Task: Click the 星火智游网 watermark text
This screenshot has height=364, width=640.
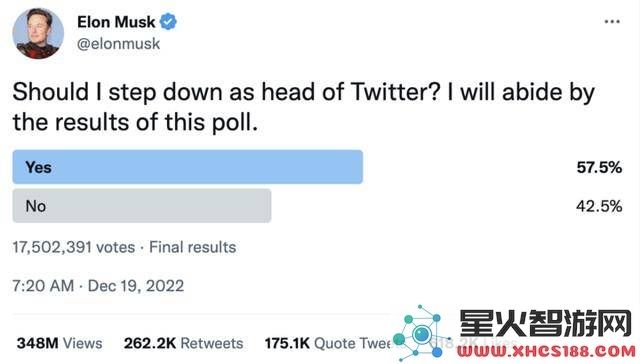Action: [x=546, y=323]
